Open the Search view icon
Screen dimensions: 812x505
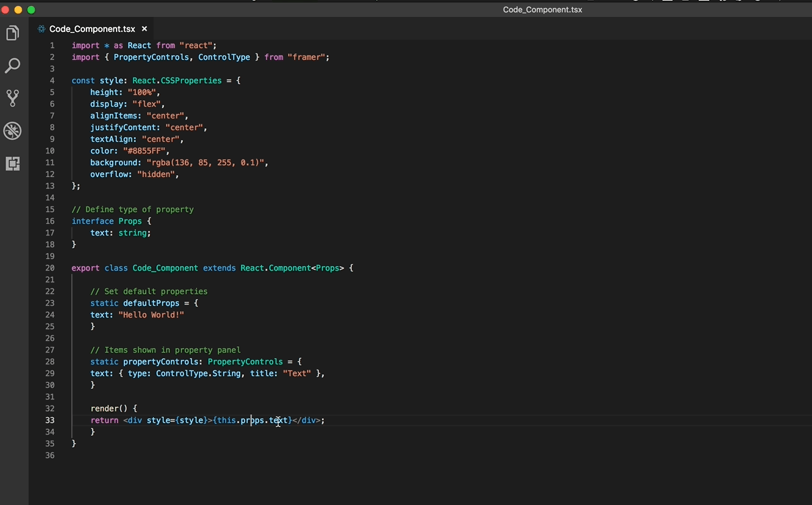pos(12,66)
